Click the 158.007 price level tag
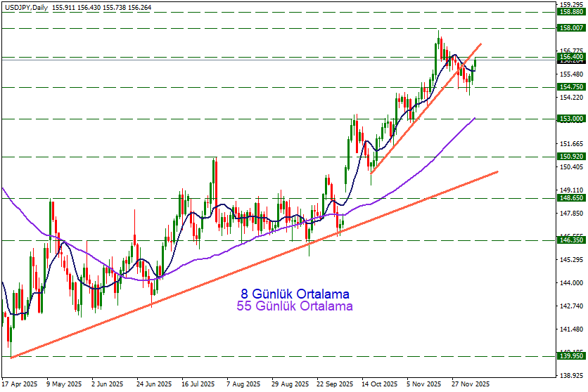Screen dimensions: 588x392 click(571, 28)
